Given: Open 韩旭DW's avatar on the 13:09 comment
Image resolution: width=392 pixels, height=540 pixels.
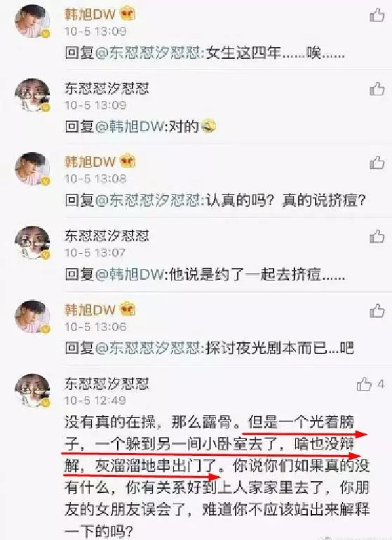Looking at the screenshot, I should [32, 21].
